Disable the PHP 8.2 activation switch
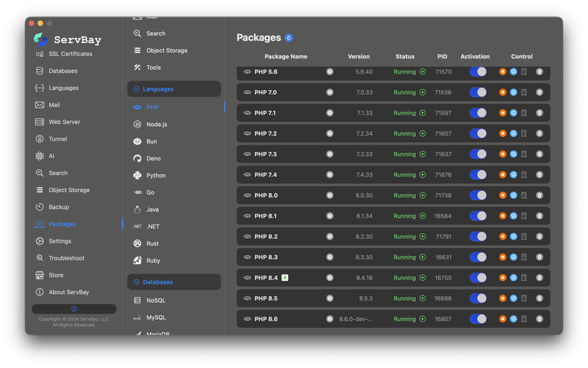The height and width of the screenshot is (368, 588). (x=478, y=237)
